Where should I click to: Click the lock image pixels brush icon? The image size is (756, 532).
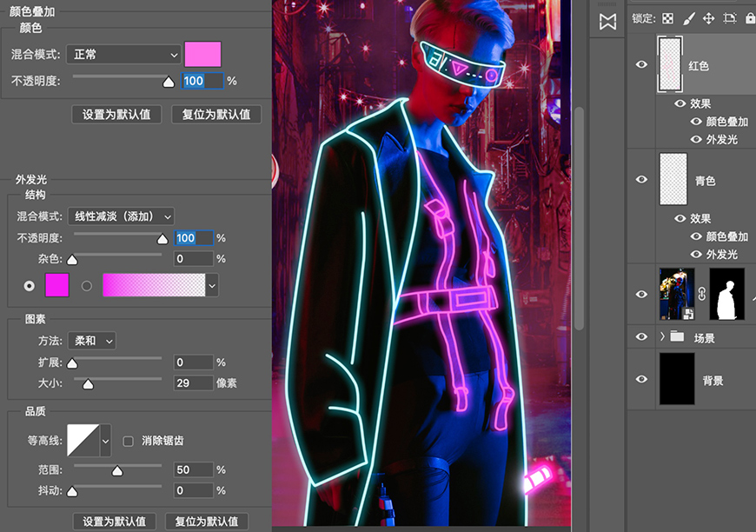pyautogui.click(x=689, y=17)
